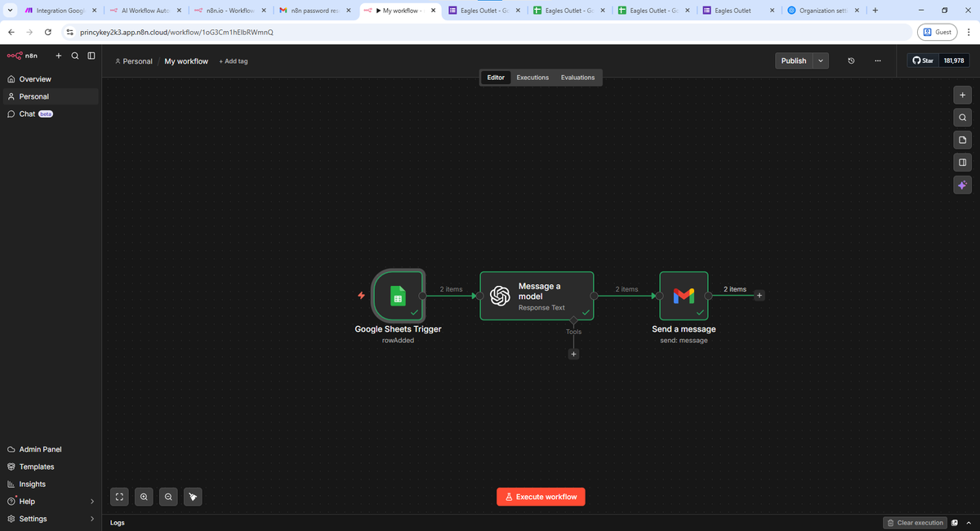Open browser three-dot menu
The height and width of the screenshot is (531, 980).
969,32
